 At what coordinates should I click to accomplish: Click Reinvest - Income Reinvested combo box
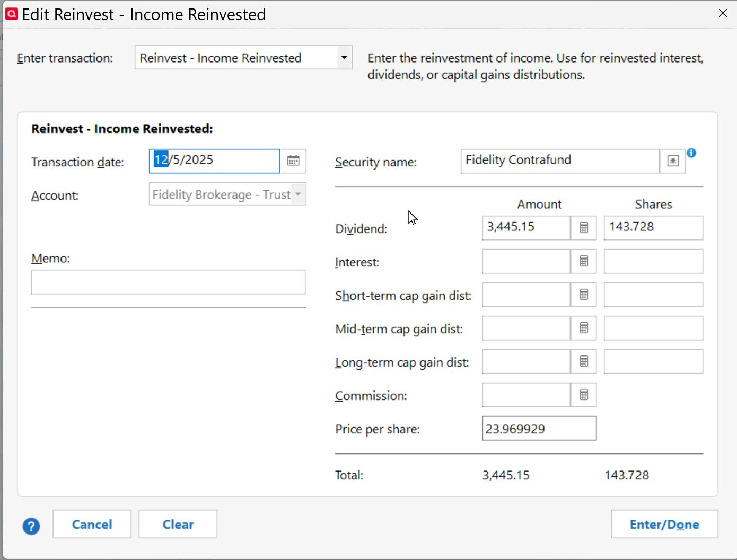click(243, 57)
